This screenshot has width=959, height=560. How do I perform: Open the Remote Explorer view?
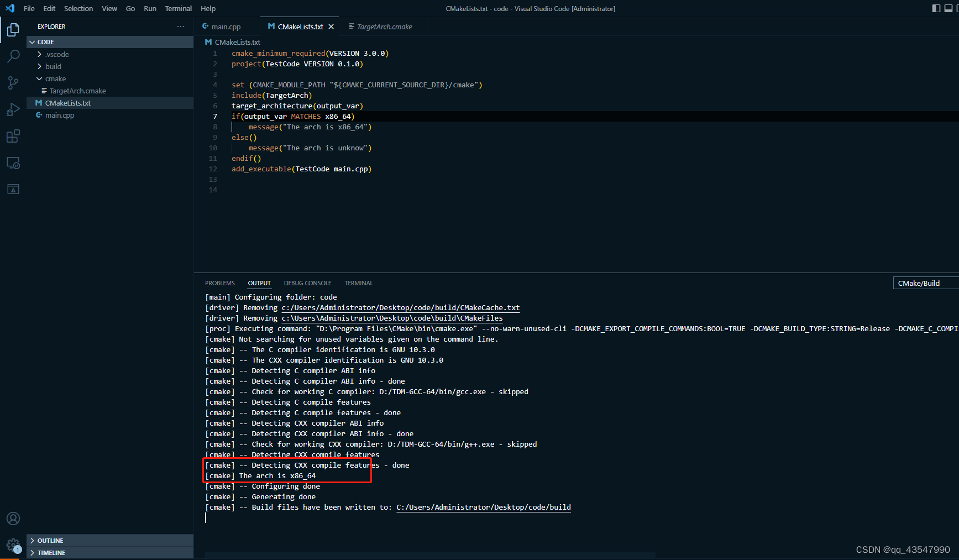coord(13,163)
